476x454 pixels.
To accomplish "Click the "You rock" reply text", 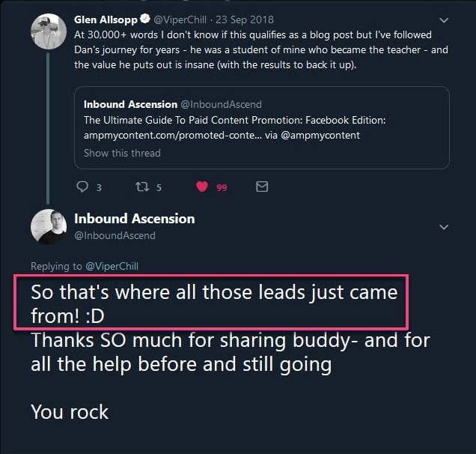I will point(70,411).
